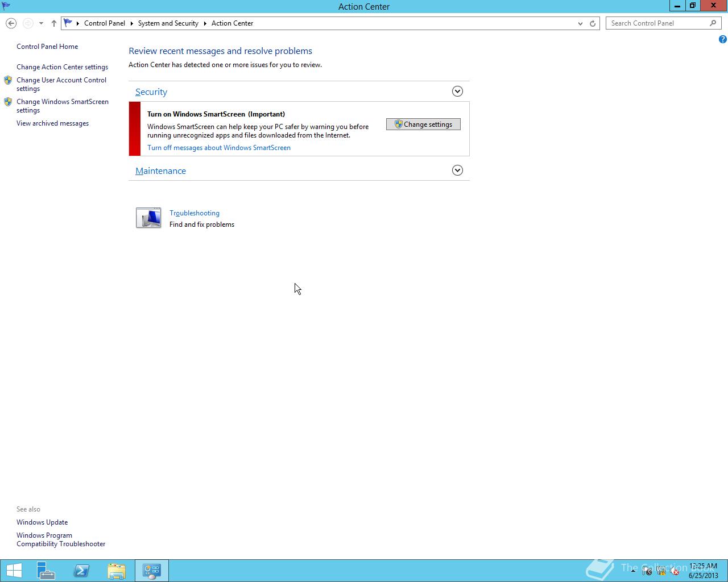Launch PowerShell from taskbar
Image resolution: width=728 pixels, height=582 pixels.
pos(81,571)
